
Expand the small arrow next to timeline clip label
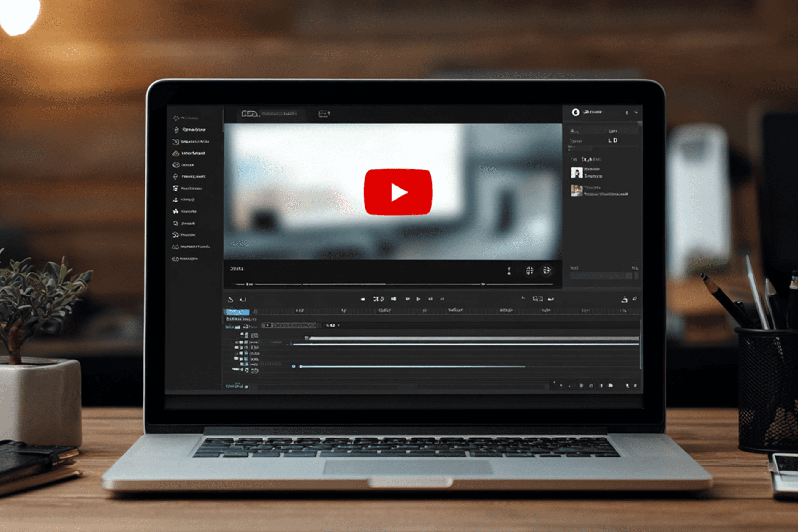(x=339, y=325)
